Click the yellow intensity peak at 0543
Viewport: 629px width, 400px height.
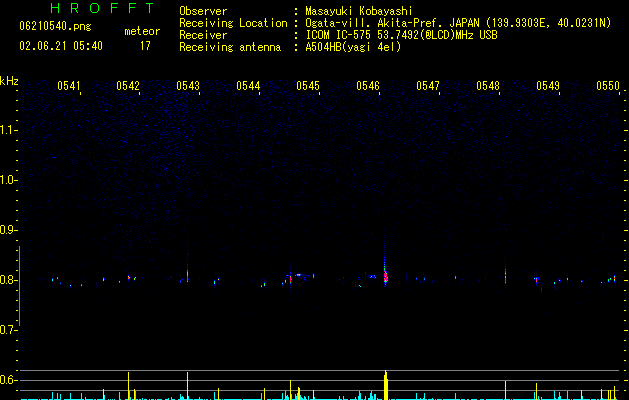click(x=187, y=386)
